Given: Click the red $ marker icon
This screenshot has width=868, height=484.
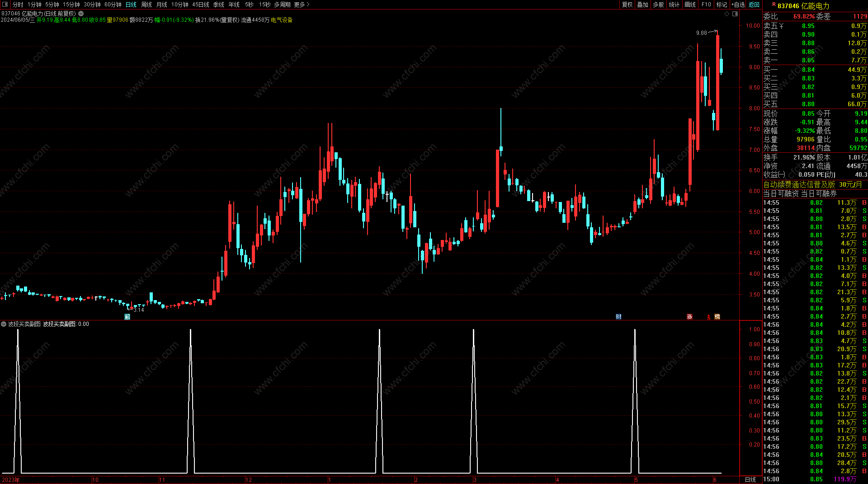Looking at the screenshot, I should (709, 317).
